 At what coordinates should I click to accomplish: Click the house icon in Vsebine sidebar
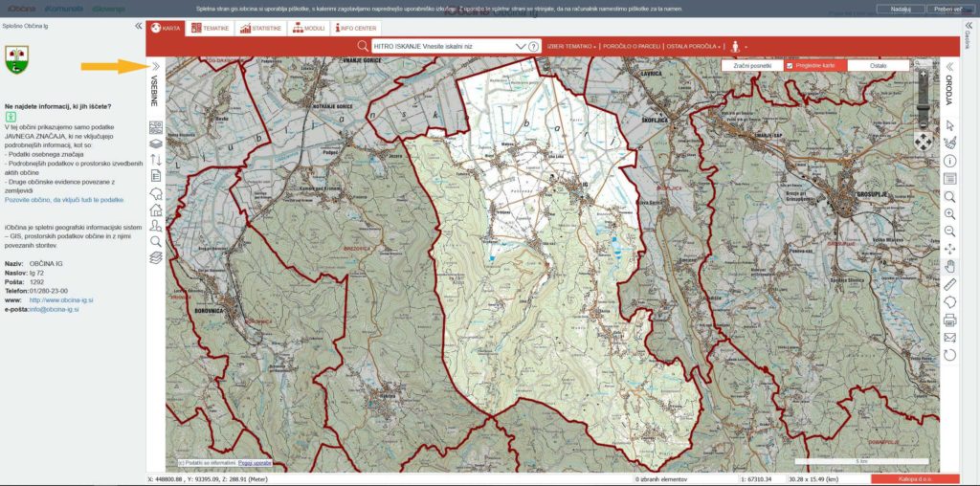pos(156,210)
